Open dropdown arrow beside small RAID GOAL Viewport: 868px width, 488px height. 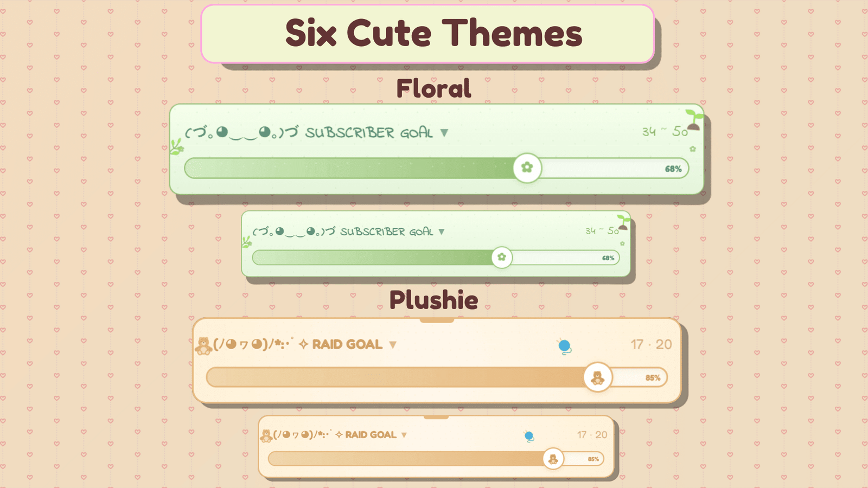(x=404, y=435)
